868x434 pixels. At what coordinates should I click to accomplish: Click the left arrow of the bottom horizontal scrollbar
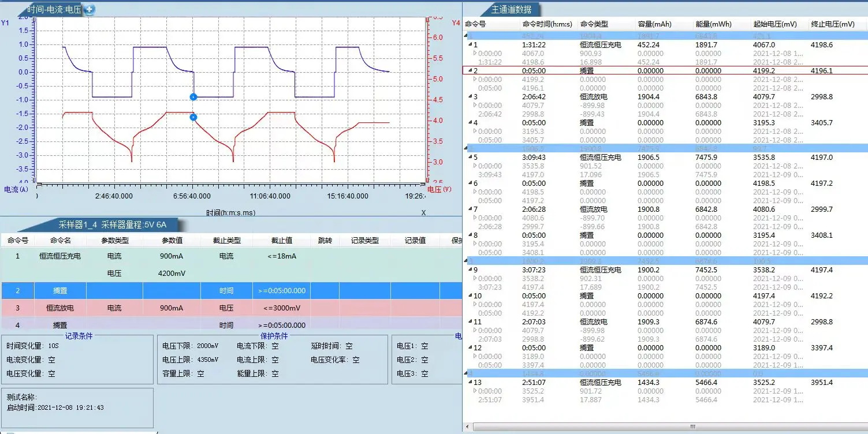click(468, 427)
